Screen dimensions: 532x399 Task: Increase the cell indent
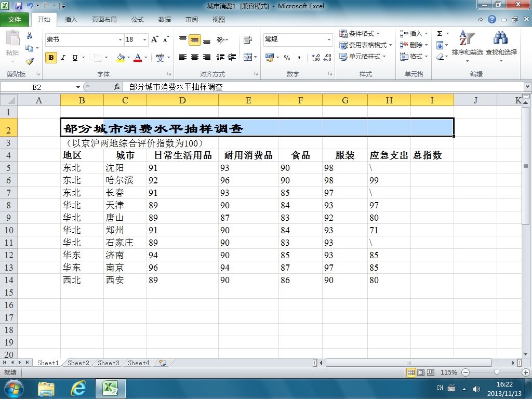(x=232, y=57)
